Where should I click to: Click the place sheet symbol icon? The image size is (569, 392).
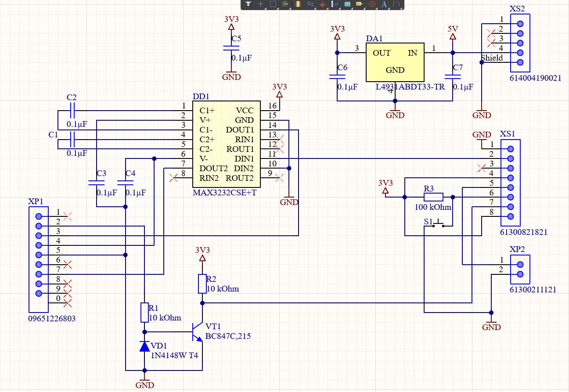(x=347, y=4)
